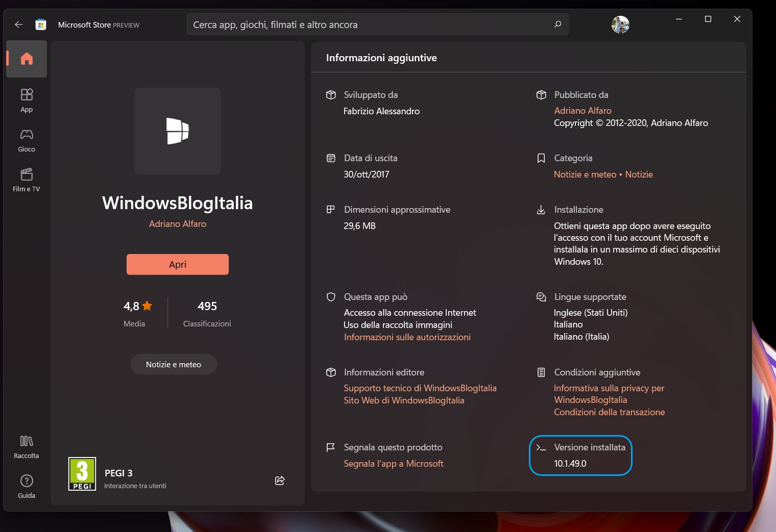
Task: Click the search magnifier icon
Action: pos(557,24)
